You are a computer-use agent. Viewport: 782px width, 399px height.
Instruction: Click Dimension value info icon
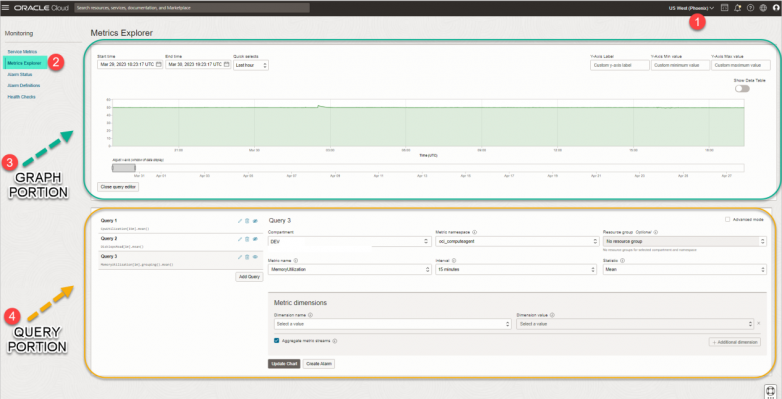click(552, 315)
